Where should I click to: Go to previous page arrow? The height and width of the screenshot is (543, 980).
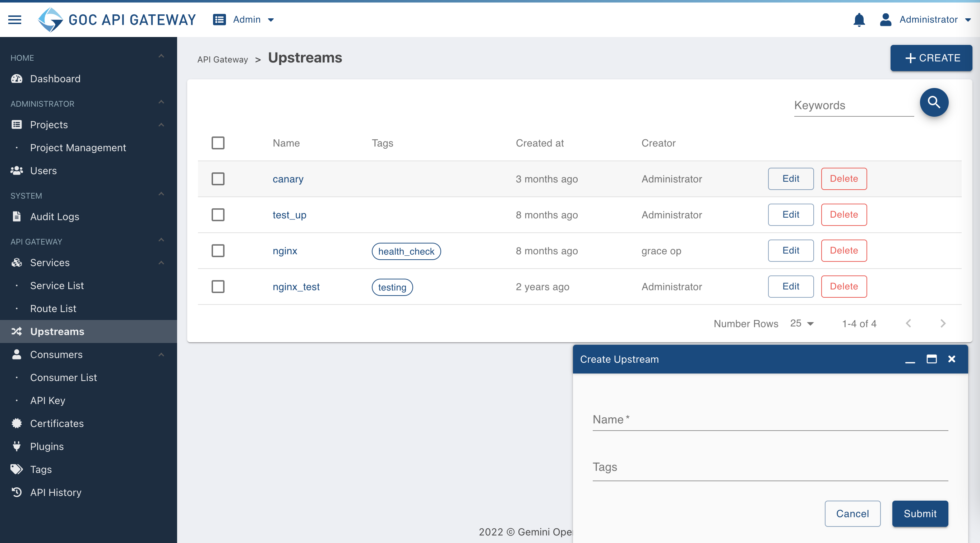tap(909, 324)
